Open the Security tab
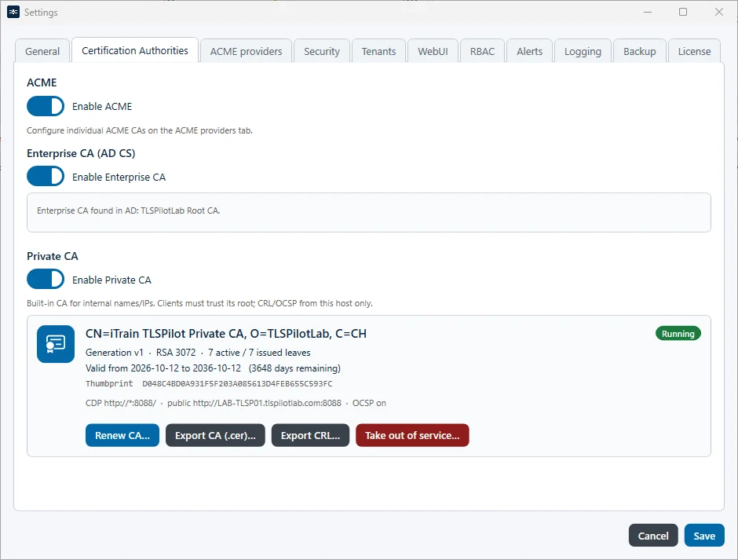 [322, 51]
